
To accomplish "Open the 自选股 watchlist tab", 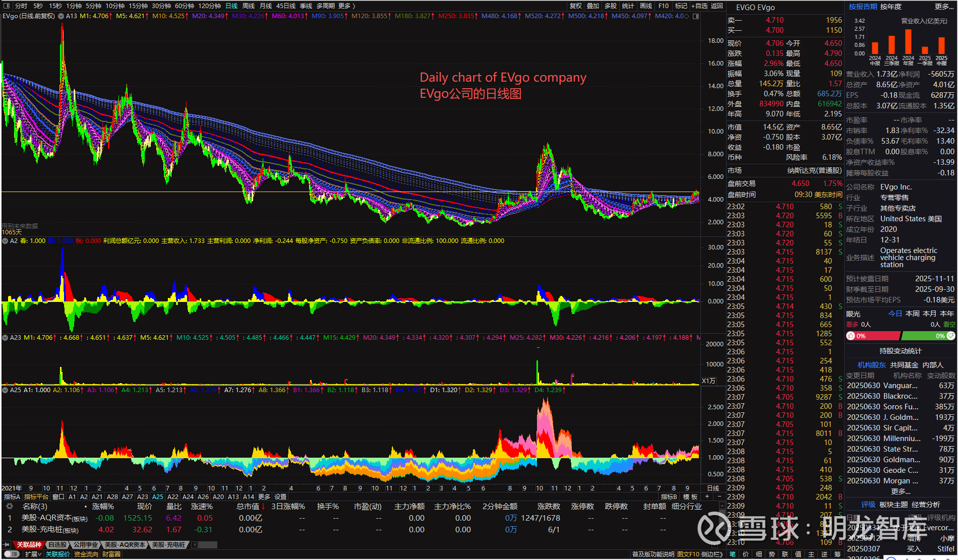I will click(x=58, y=545).
